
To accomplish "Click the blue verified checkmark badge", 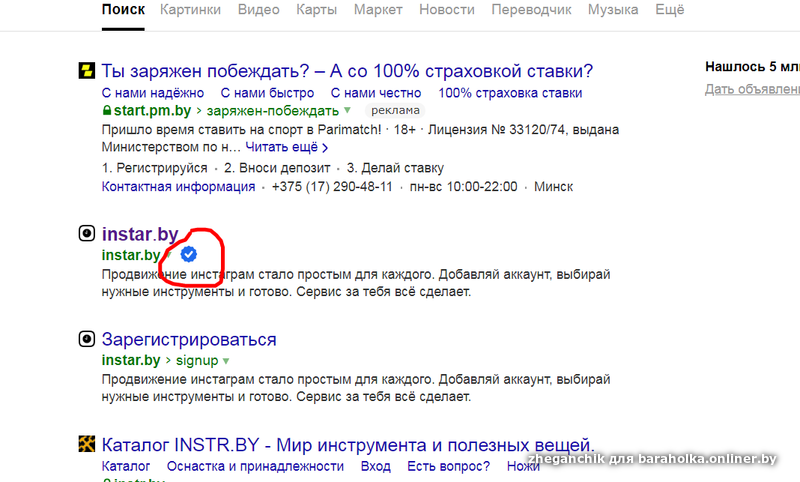I will 189,254.
